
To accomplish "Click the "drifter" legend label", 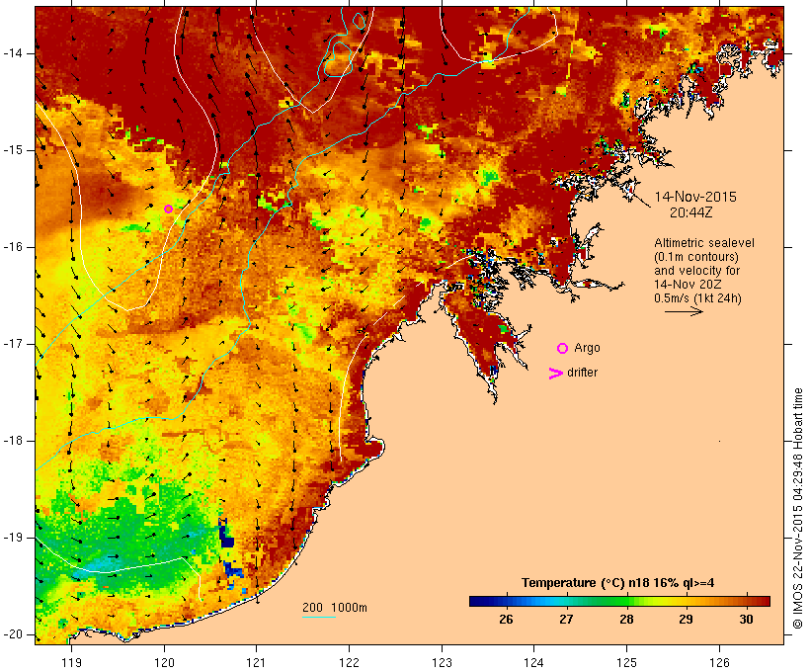I will point(582,373).
